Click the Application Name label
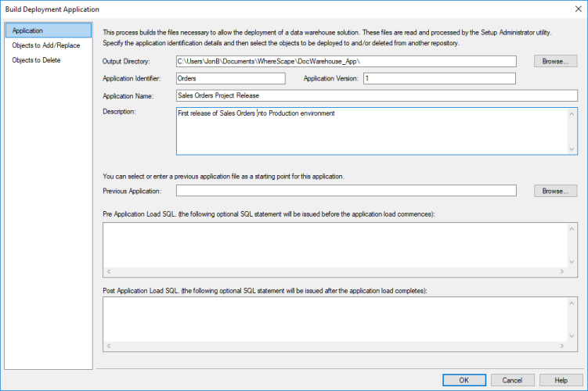This screenshot has height=391, width=588. coord(128,96)
